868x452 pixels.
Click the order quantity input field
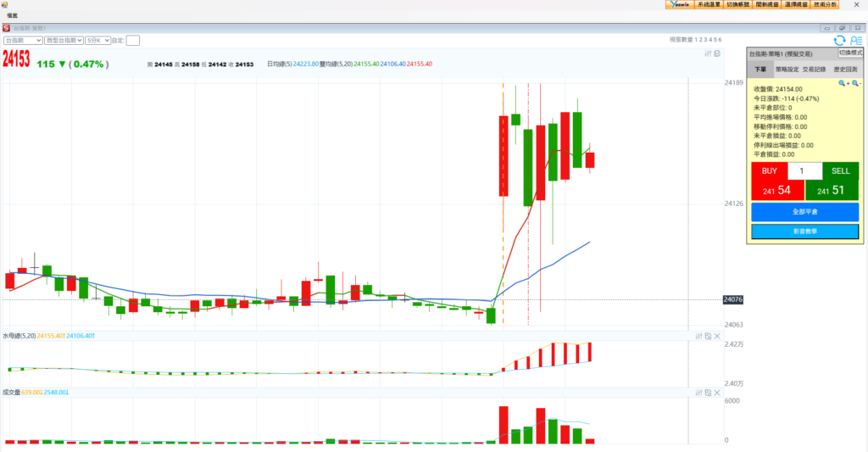(804, 171)
